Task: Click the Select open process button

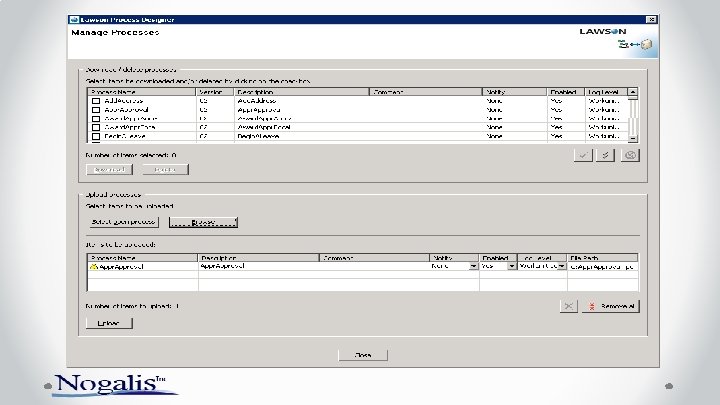Action: [124, 222]
